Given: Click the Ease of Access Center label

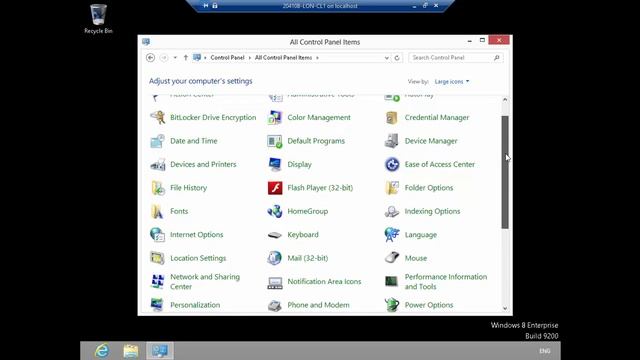Looking at the screenshot, I should click(440, 164).
